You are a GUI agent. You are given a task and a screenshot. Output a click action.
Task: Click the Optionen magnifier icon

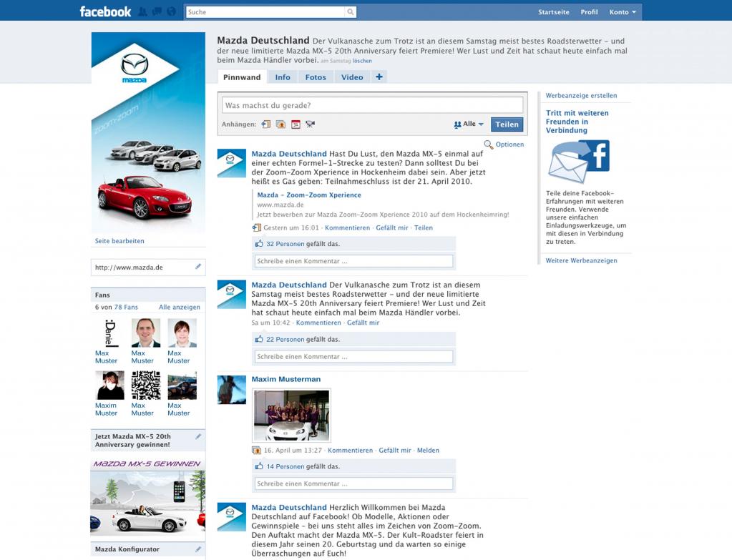click(x=488, y=144)
